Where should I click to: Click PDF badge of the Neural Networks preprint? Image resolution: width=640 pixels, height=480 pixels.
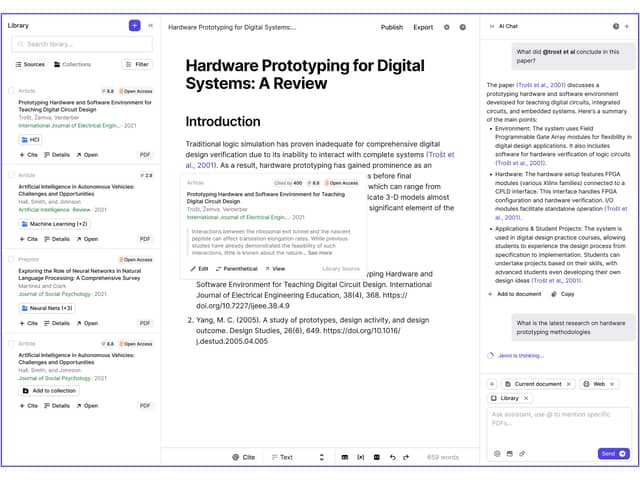click(145, 323)
